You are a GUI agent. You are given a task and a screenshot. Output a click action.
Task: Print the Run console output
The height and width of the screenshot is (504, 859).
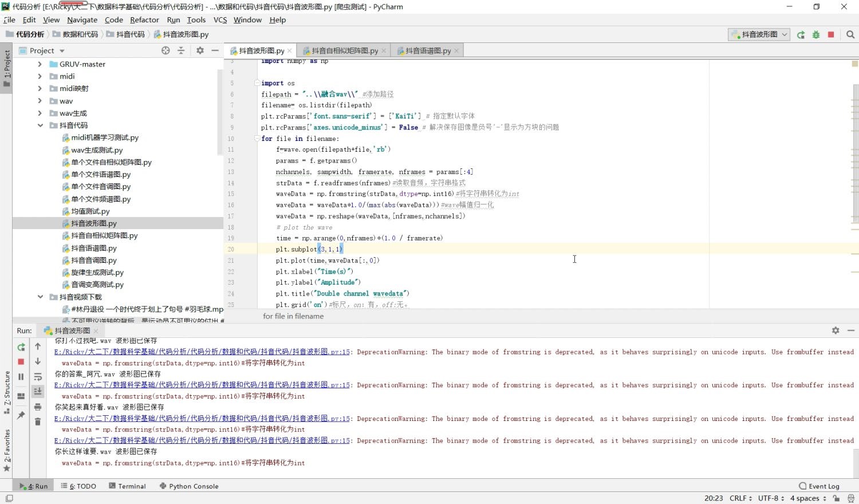[38, 407]
